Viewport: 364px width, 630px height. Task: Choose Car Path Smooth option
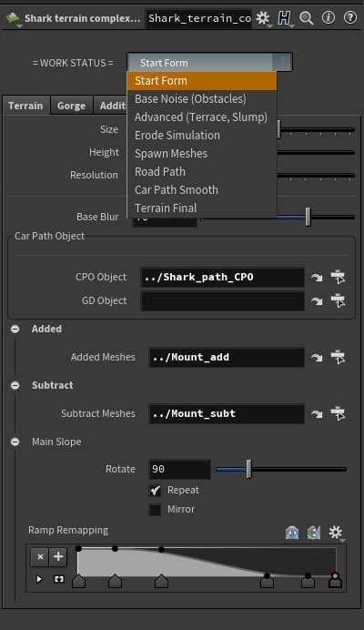coord(202,190)
